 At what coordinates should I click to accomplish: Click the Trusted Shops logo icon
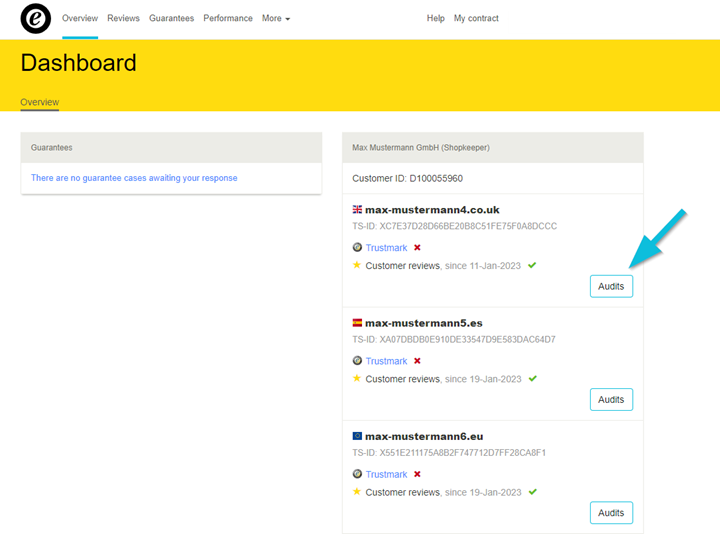click(36, 18)
